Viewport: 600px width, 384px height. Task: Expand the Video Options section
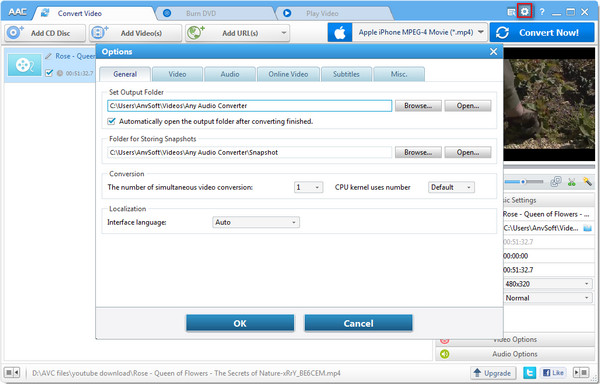[515, 339]
